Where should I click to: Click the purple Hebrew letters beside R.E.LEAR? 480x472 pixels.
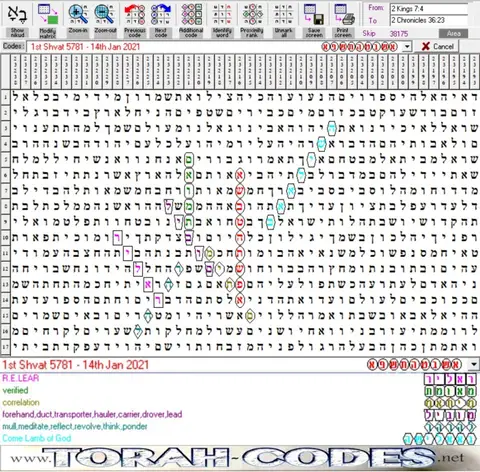(x=450, y=379)
